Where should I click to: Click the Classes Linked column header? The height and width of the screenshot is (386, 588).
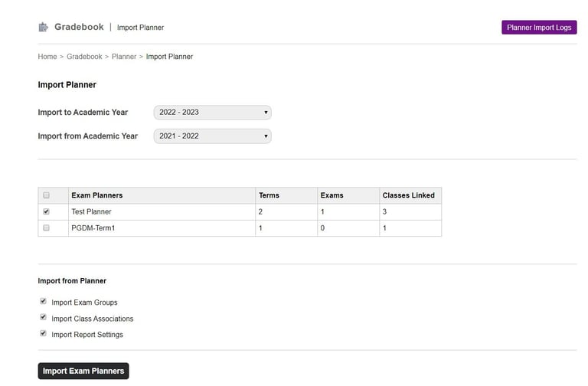[408, 195]
